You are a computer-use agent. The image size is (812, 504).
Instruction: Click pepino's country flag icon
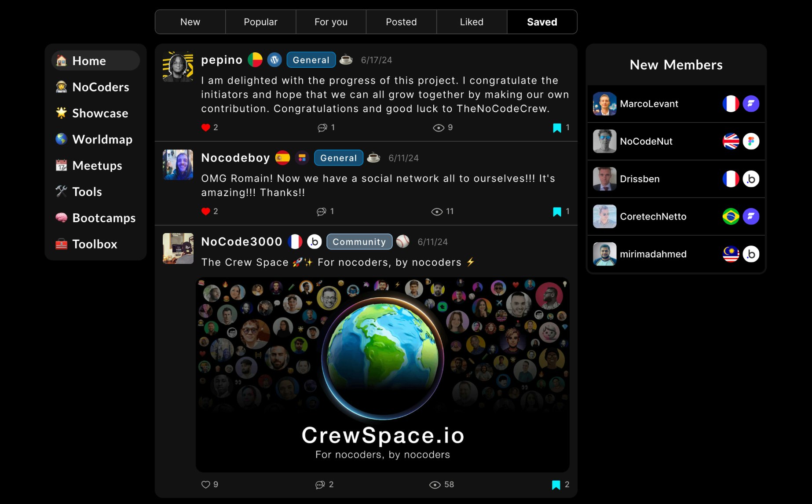[x=255, y=60]
